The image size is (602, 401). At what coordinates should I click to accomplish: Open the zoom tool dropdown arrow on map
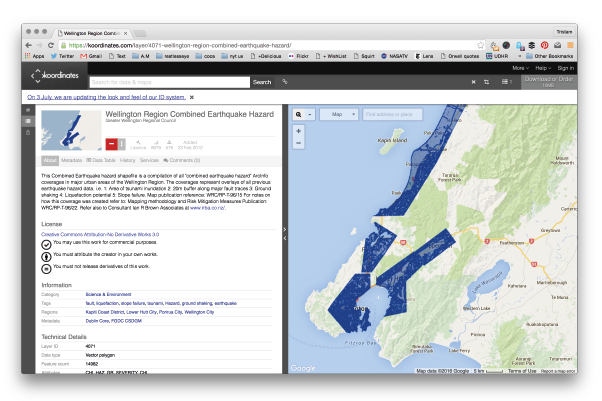pyautogui.click(x=310, y=114)
